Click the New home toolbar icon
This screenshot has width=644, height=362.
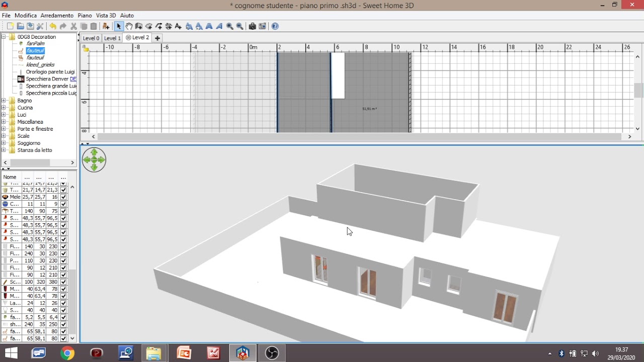pos(10,26)
